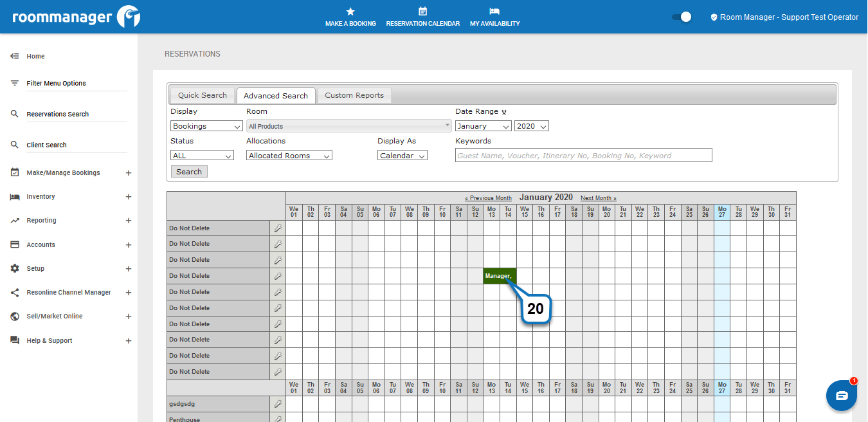Expand Sell/Market Online plus sign
868x422 pixels.
[x=129, y=316]
